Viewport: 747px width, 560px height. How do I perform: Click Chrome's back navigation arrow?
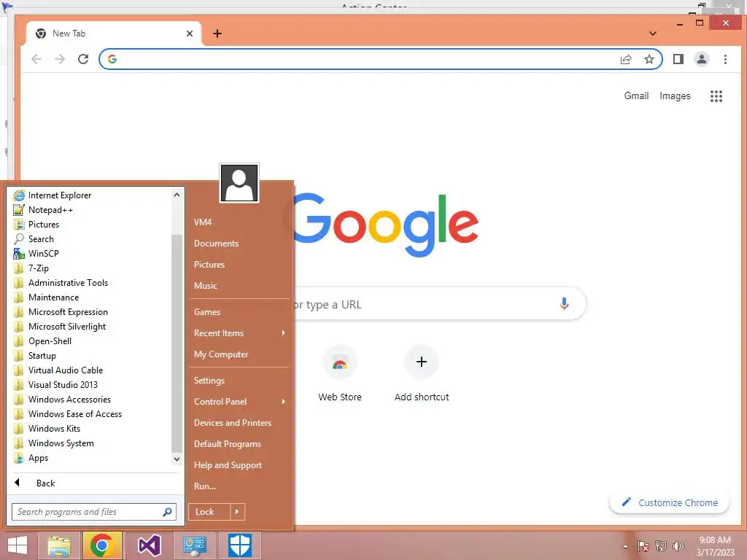tap(36, 59)
